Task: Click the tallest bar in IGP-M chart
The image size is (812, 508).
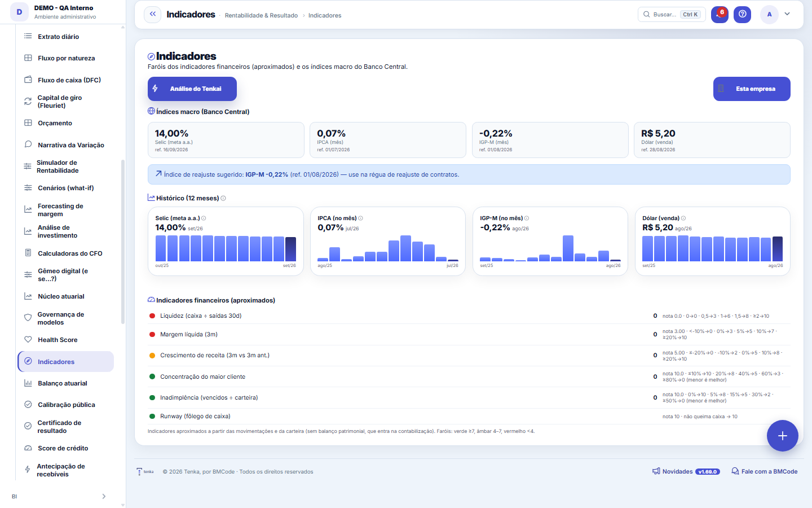Action: 568,248
